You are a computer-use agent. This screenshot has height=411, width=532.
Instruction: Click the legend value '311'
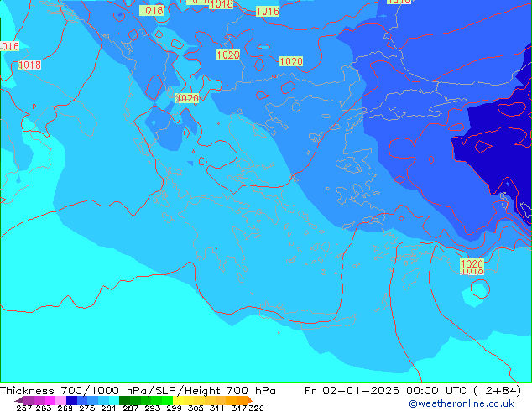click(x=217, y=408)
